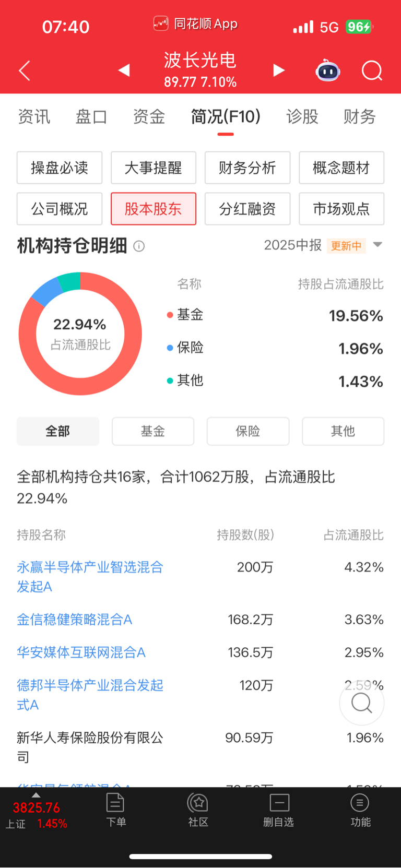
Task: Open the robot AI assistant icon
Action: point(328,70)
